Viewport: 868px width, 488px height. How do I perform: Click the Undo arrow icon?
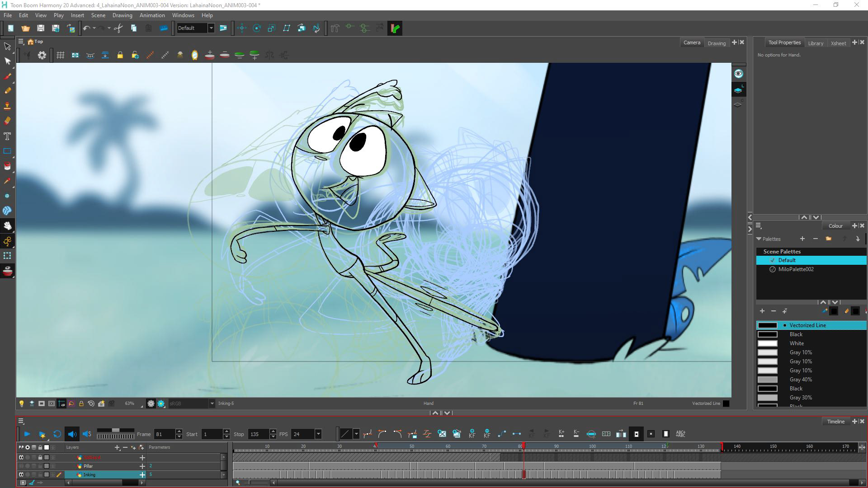coord(86,28)
